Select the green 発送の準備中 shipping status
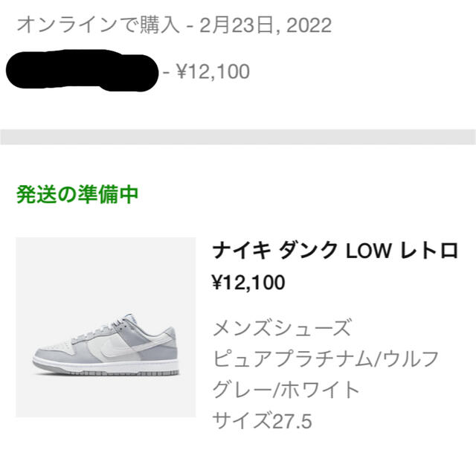This screenshot has width=476, height=476. [77, 194]
